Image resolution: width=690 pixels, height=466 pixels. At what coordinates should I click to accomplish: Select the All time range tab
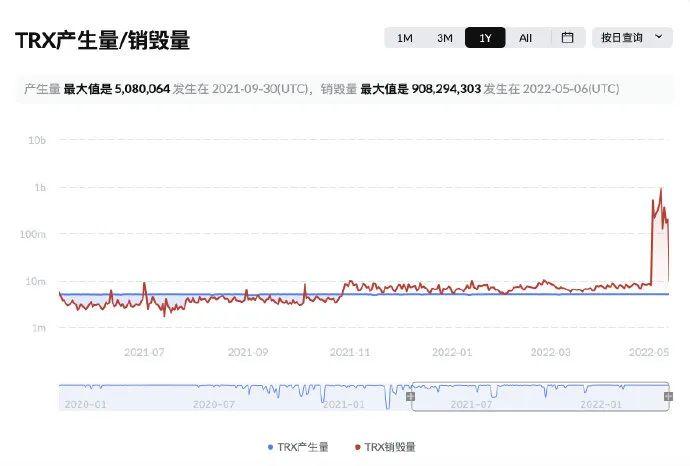[x=525, y=38]
